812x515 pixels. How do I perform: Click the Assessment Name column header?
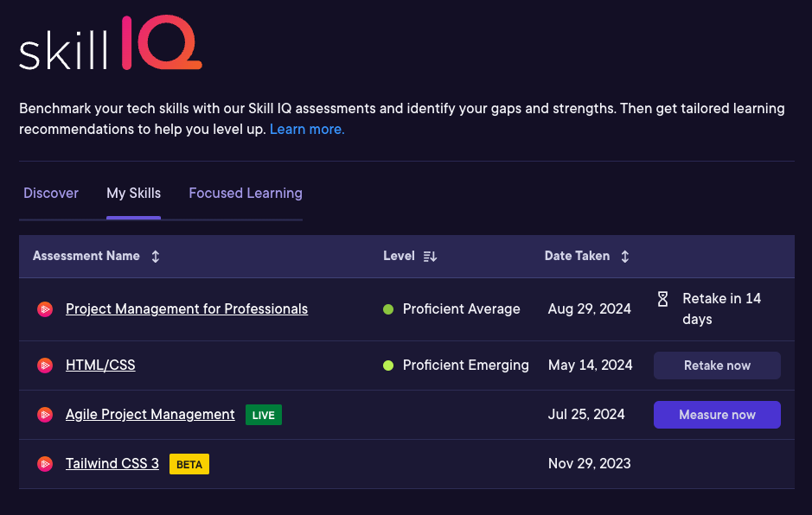point(86,256)
